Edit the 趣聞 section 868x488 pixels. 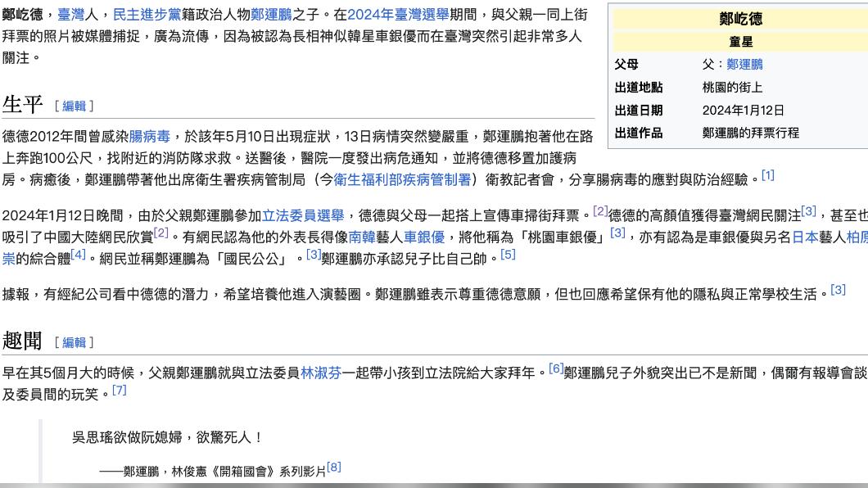tap(74, 342)
